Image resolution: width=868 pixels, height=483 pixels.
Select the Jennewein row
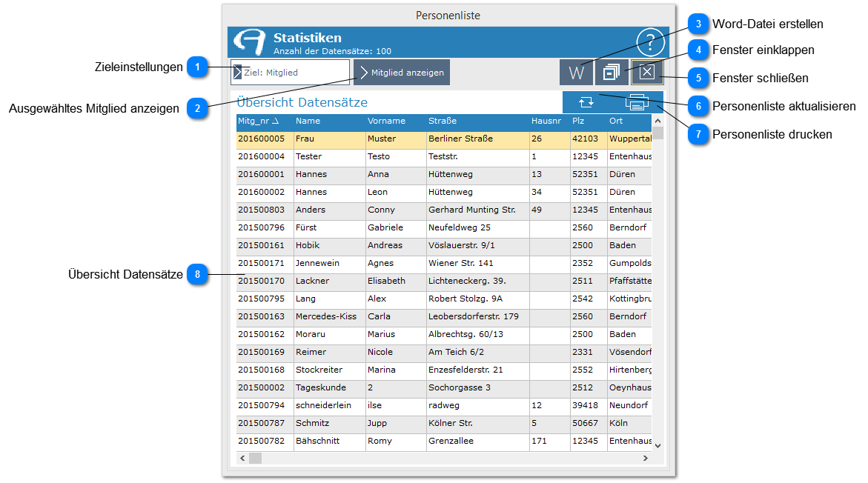pyautogui.click(x=444, y=264)
